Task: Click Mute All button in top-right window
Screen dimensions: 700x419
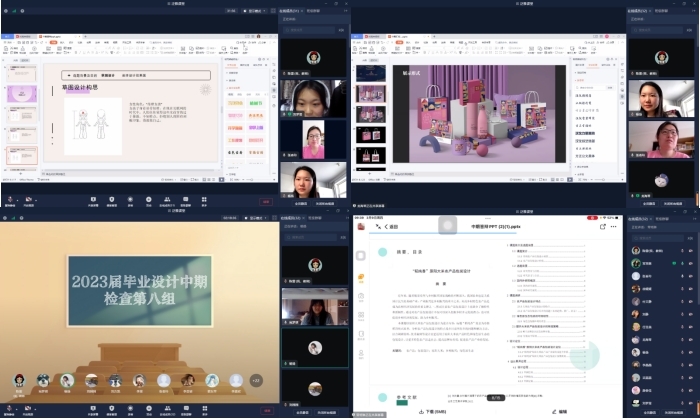Action: tap(650, 203)
